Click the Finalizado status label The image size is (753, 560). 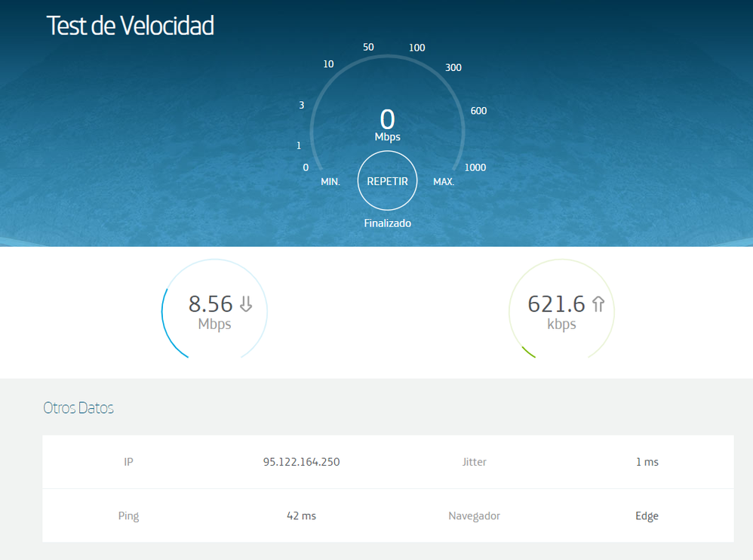click(x=387, y=223)
